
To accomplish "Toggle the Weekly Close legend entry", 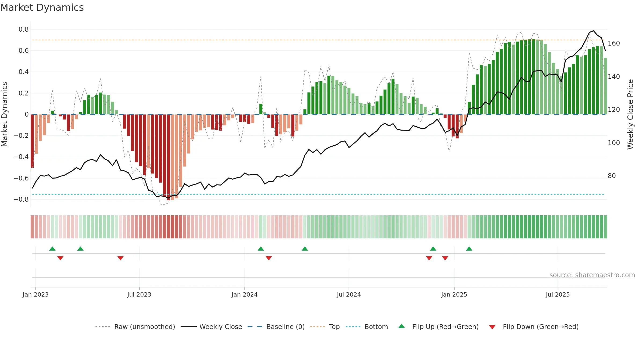I will (x=211, y=327).
